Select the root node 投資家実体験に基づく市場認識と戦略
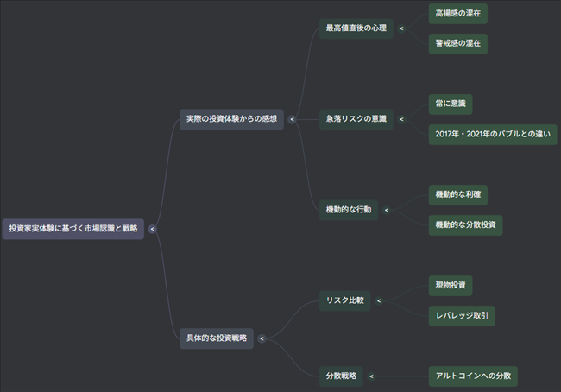The width and height of the screenshot is (561, 392). pos(72,229)
